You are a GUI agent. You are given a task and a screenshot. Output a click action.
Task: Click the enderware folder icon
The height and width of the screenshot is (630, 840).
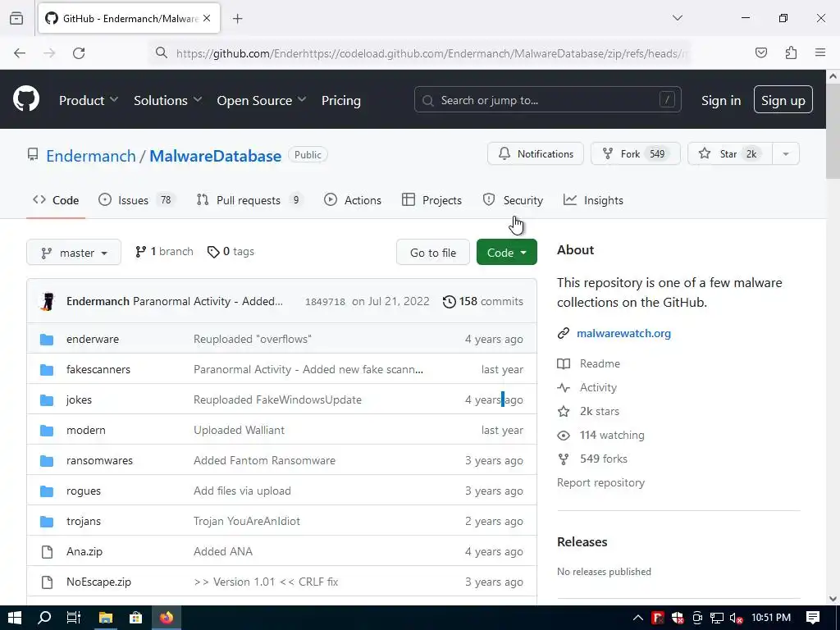[x=47, y=339]
